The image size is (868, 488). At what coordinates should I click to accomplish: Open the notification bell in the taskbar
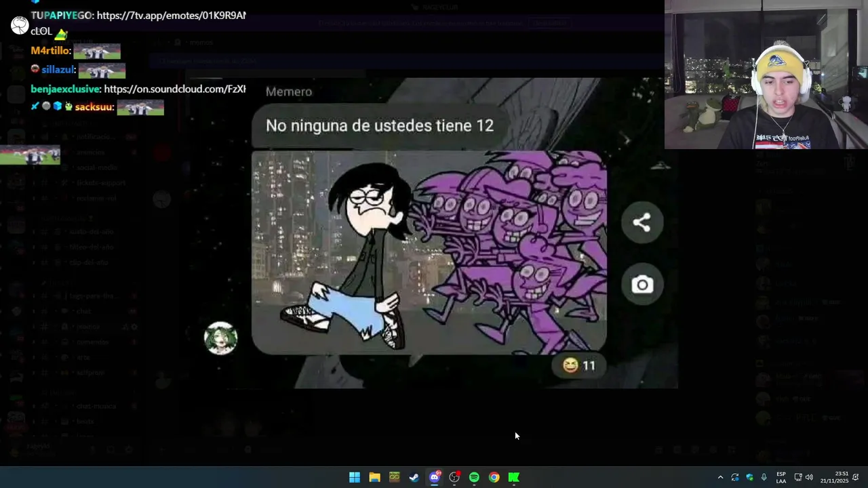(856, 477)
